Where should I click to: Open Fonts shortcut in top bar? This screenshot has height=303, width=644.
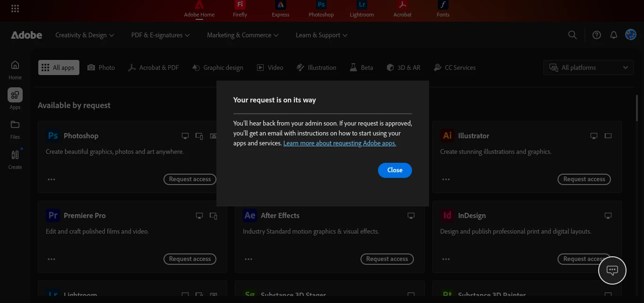443,9
